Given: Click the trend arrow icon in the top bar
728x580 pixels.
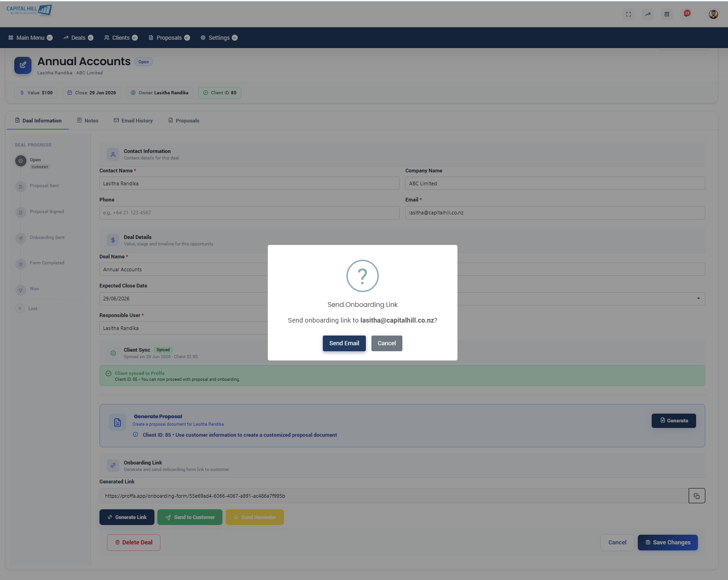Looking at the screenshot, I should (648, 14).
